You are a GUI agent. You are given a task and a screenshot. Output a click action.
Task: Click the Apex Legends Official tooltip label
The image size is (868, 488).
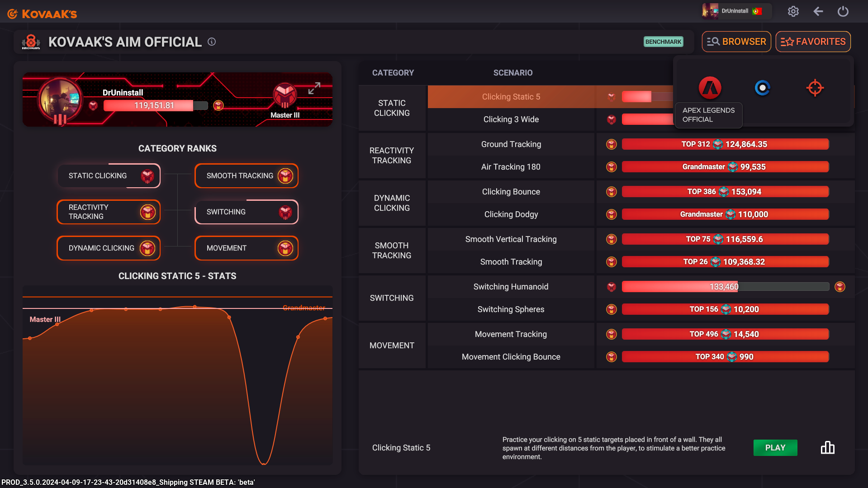[708, 115]
